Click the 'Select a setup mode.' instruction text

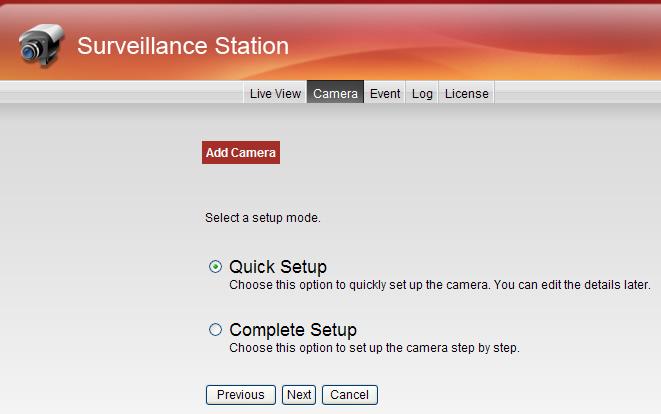(x=263, y=218)
